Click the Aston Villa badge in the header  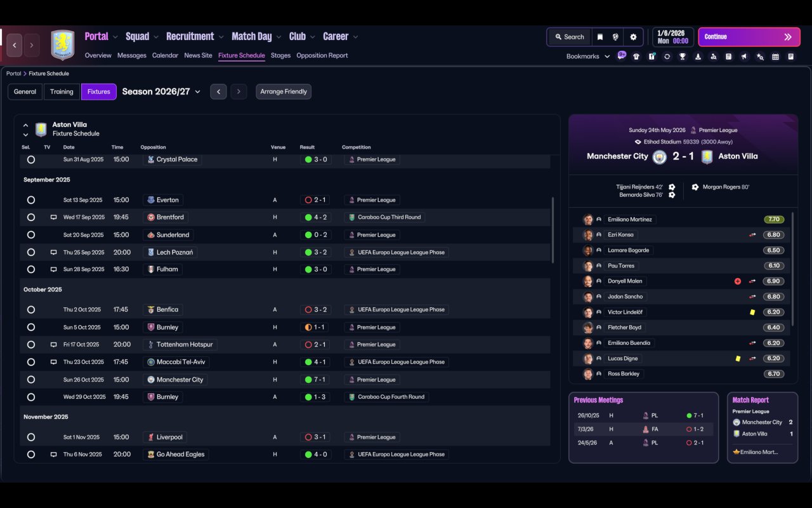pos(62,45)
